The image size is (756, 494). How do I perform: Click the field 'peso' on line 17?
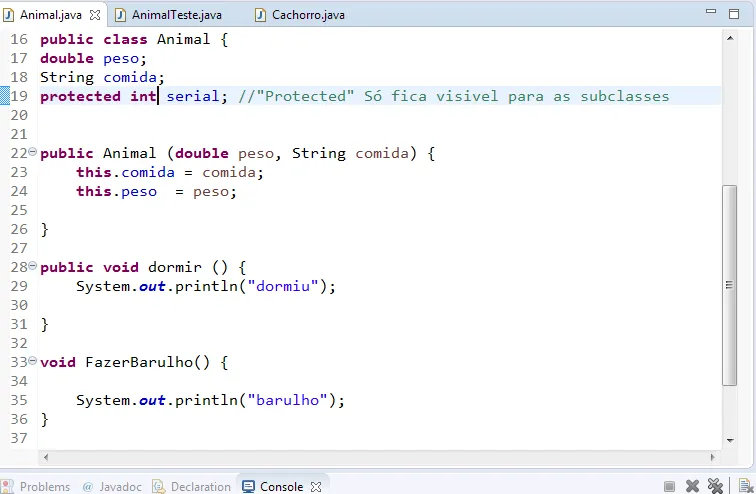[x=121, y=59]
